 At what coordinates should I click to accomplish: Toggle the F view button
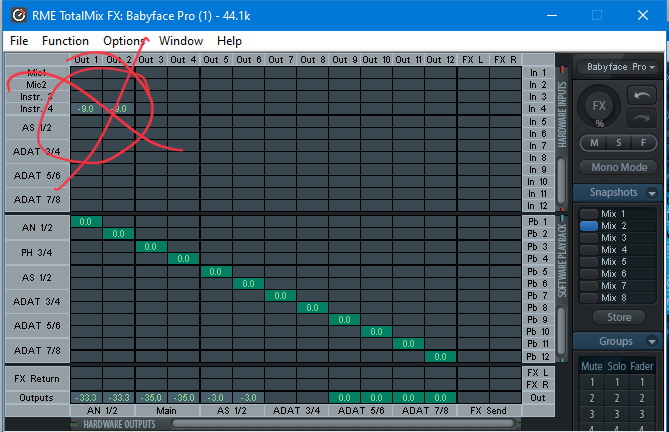click(643, 143)
